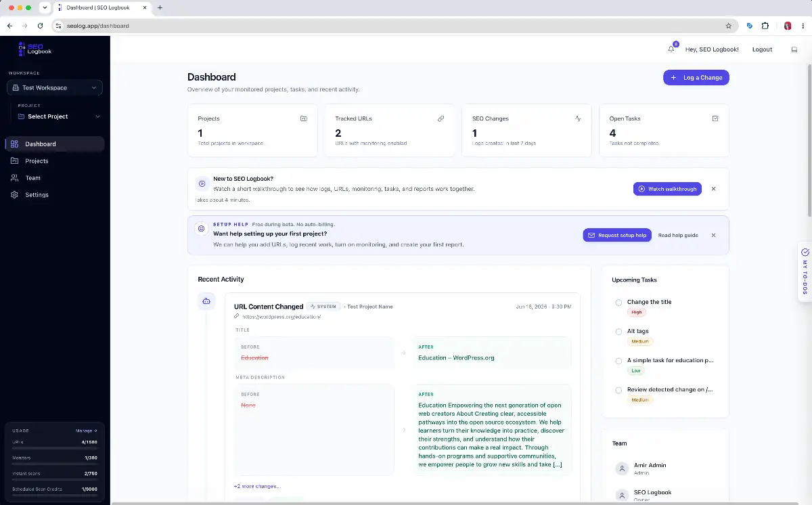The height and width of the screenshot is (505, 812).
Task: Click 'Education – WordPress.org' after title
Action: click(x=456, y=357)
